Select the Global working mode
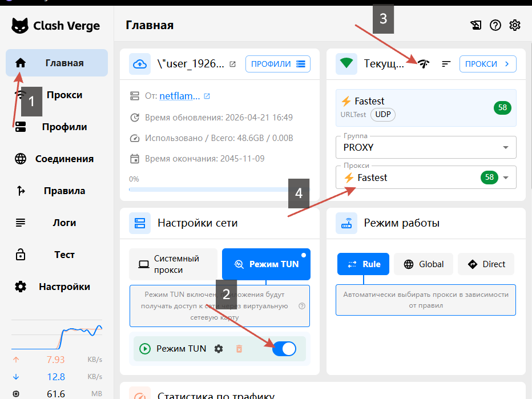Image resolution: width=532 pixels, height=399 pixels. (424, 264)
